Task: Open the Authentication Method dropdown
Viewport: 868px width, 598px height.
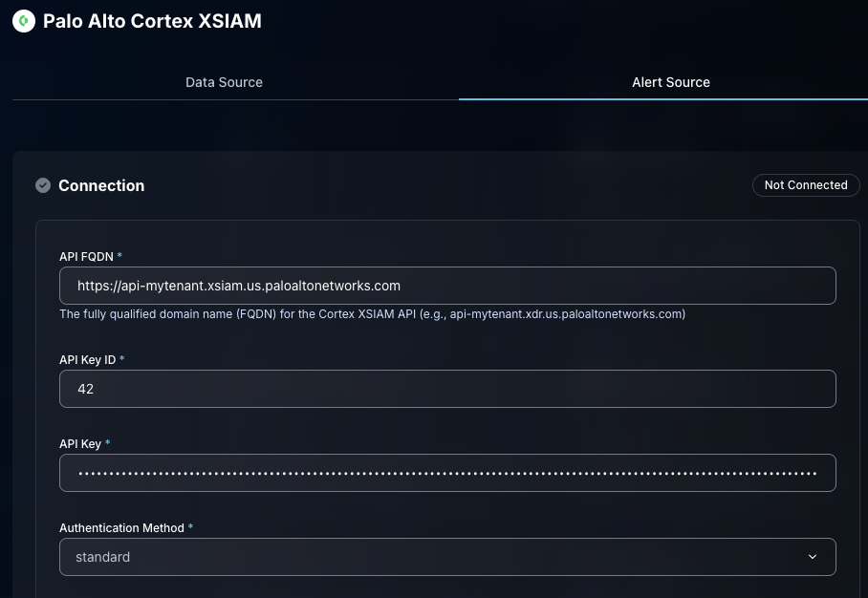Action: tap(447, 557)
